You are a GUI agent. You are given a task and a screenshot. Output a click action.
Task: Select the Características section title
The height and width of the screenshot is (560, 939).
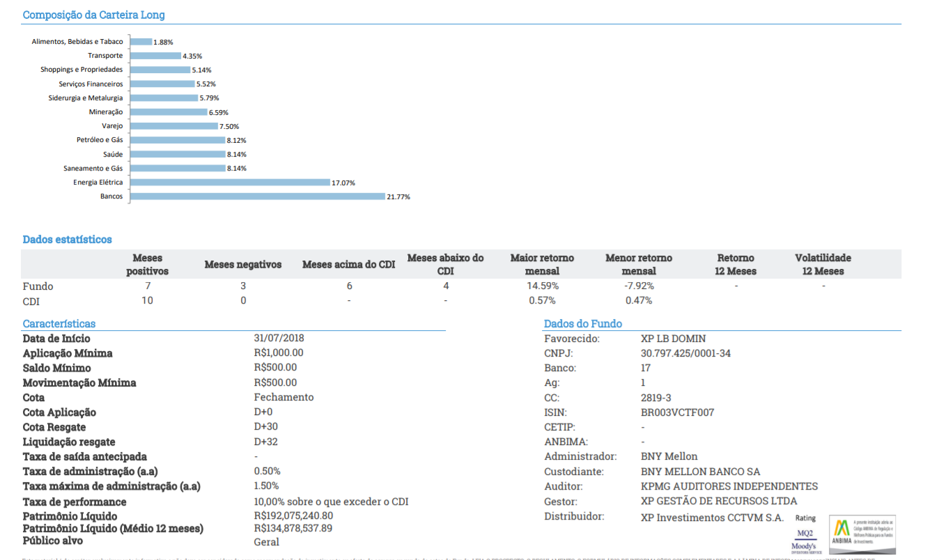coord(59,324)
